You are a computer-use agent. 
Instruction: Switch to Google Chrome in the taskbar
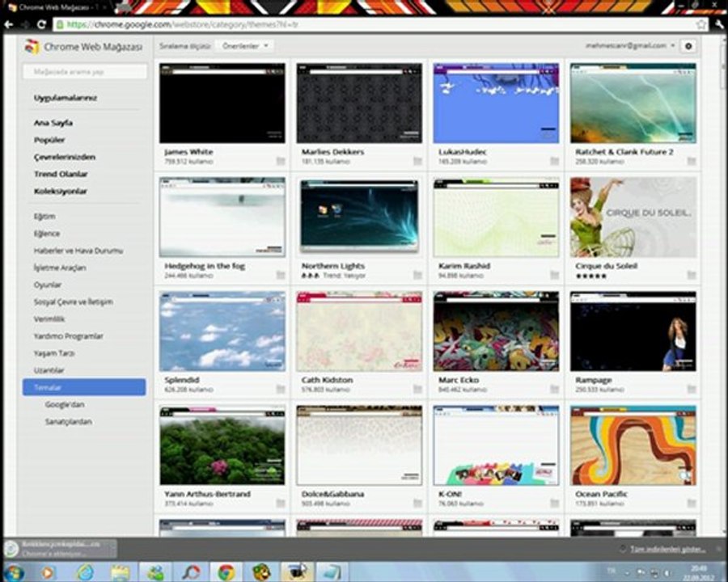click(226, 572)
